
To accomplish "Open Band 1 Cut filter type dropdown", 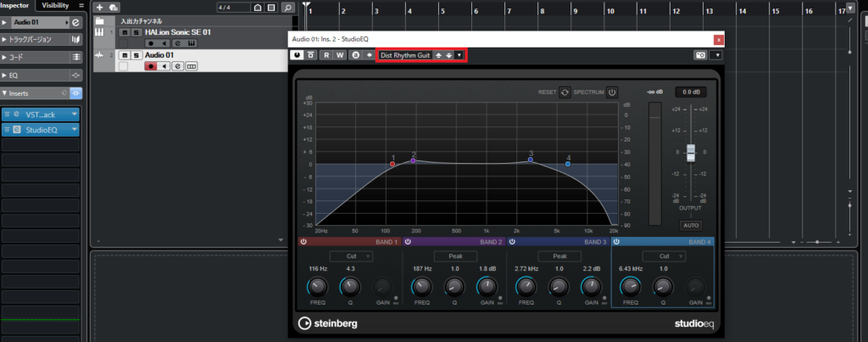I will click(x=352, y=256).
